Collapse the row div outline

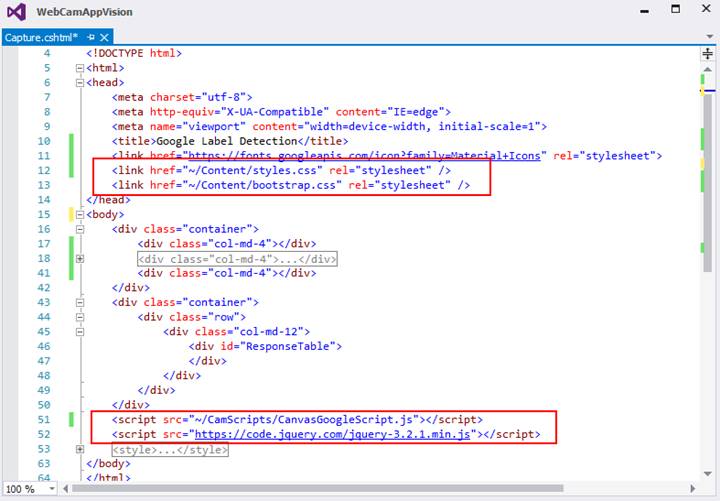tap(80, 317)
